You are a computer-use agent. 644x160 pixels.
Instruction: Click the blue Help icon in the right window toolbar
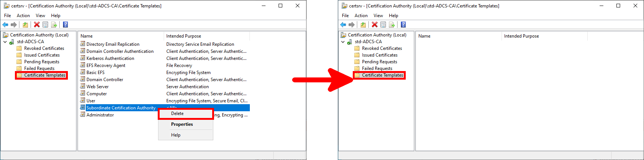pyautogui.click(x=403, y=25)
